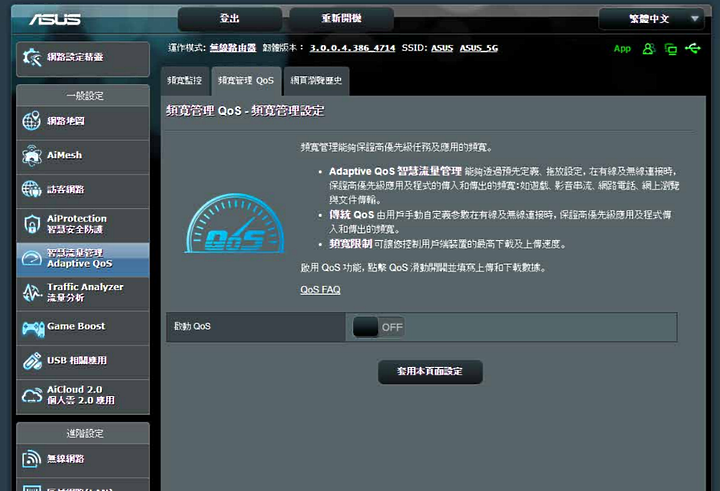Select Traffic Analyzer menu entry
This screenshot has height=491, width=720.
pyautogui.click(x=83, y=292)
